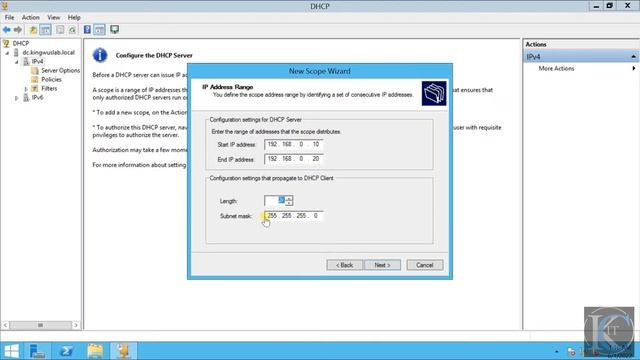Open the Action menu
This screenshot has width=640, height=360.
(31, 18)
